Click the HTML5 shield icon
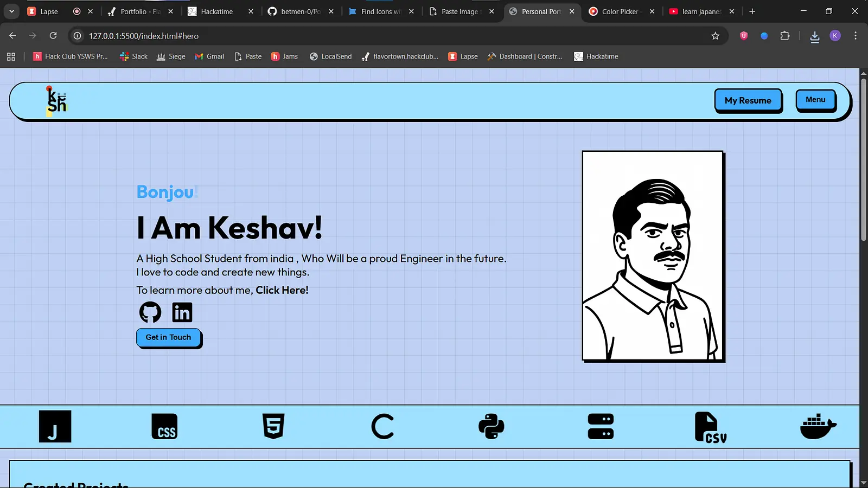The height and width of the screenshot is (488, 868). (x=273, y=426)
